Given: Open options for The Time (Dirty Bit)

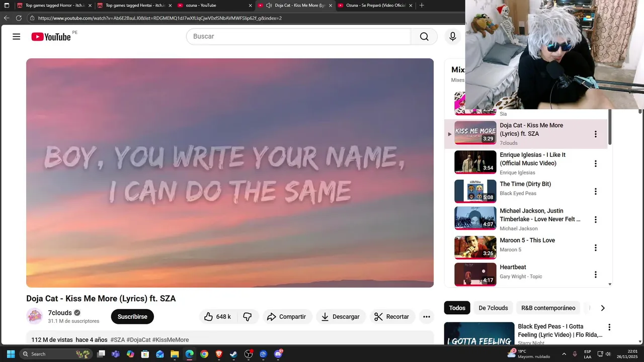Looking at the screenshot, I should coord(596,192).
